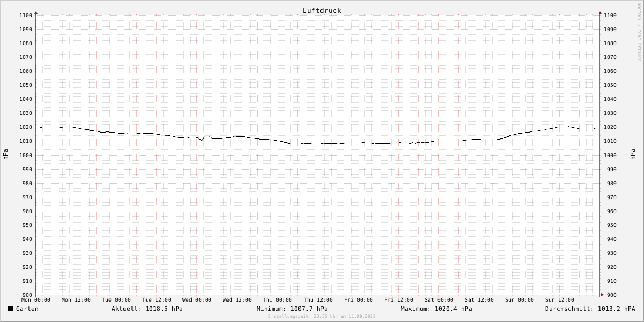Viewport: 644px width, 322px height.
Task: Click 1010 on the left pressure axis
Action: pos(26,141)
